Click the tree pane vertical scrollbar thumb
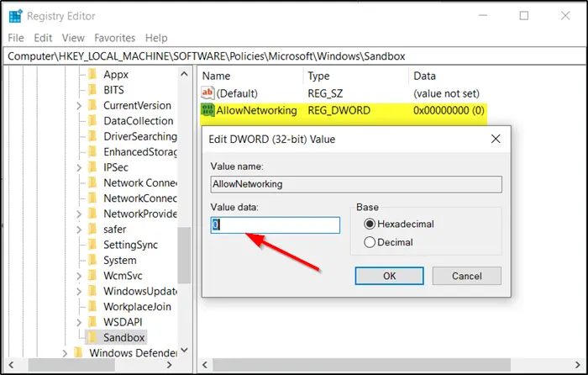Image resolution: width=588 pixels, height=375 pixels. pyautogui.click(x=184, y=256)
